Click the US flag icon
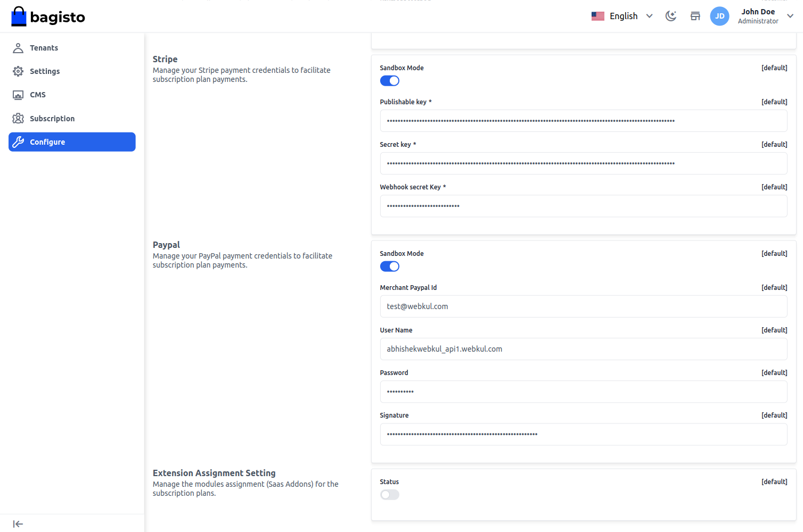This screenshot has height=532, width=803. click(x=598, y=16)
